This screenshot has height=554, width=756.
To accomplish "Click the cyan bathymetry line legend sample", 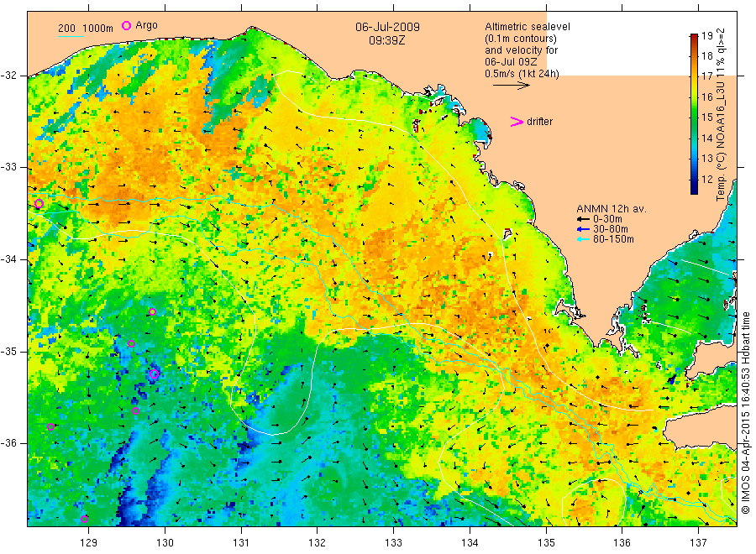I will click(71, 35).
